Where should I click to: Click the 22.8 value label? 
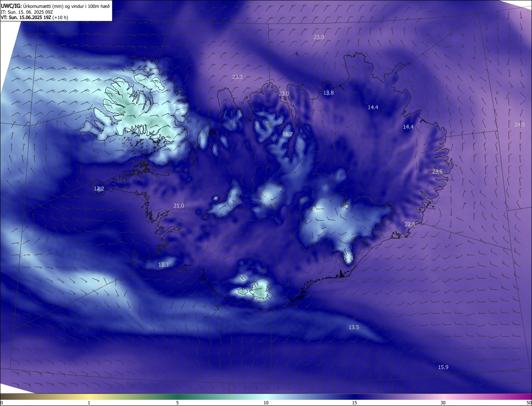point(410,225)
